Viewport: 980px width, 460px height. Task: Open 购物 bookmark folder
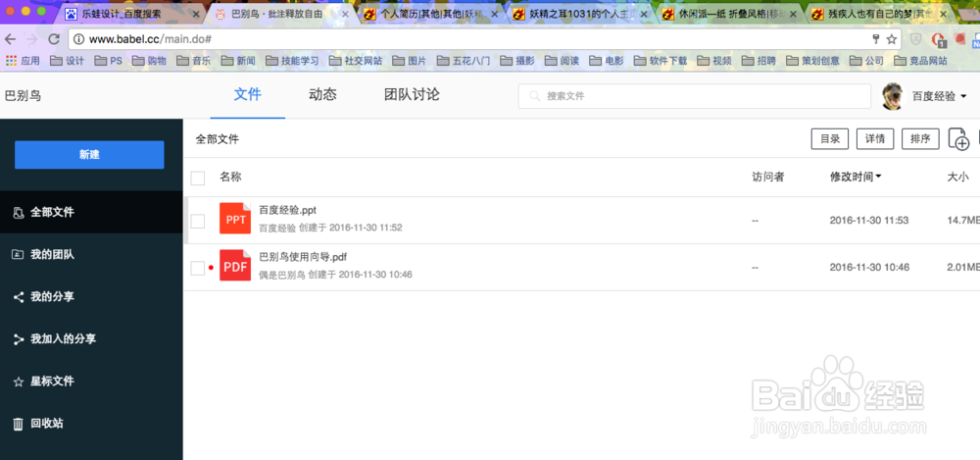point(149,61)
